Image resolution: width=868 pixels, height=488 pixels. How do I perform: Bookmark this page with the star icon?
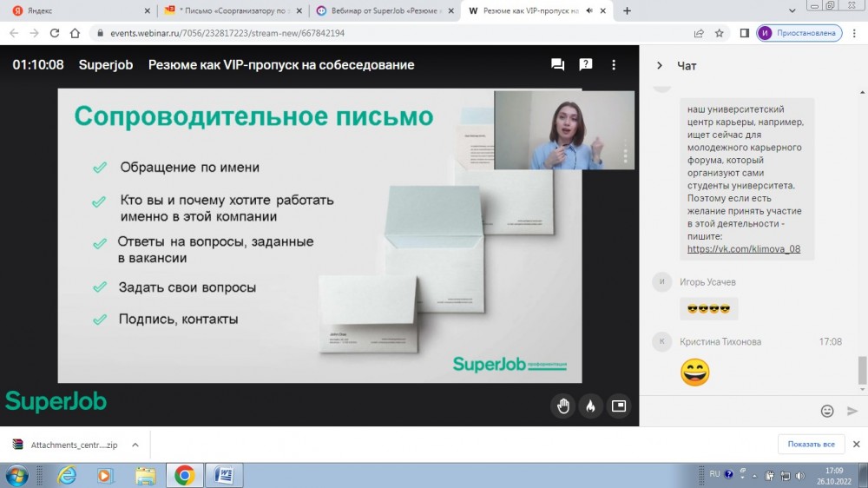coord(720,33)
